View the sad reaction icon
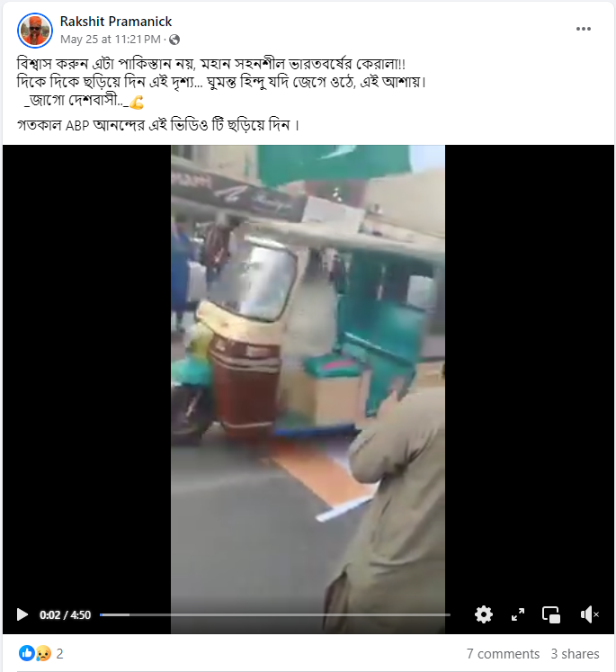Screen dimensions: 616x672 click(43, 654)
